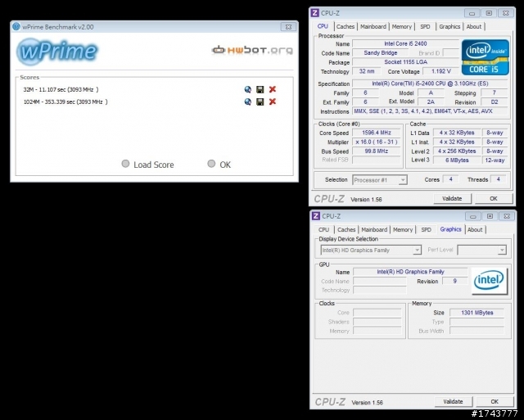Click the 32M - 11.107 sec score entry
This screenshot has height=420, width=524.
coord(61,89)
